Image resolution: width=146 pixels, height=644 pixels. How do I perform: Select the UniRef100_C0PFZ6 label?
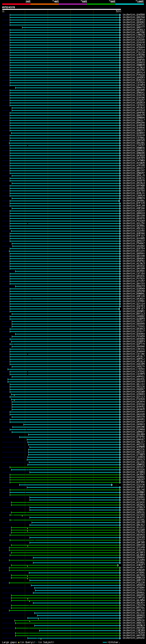point(134,597)
